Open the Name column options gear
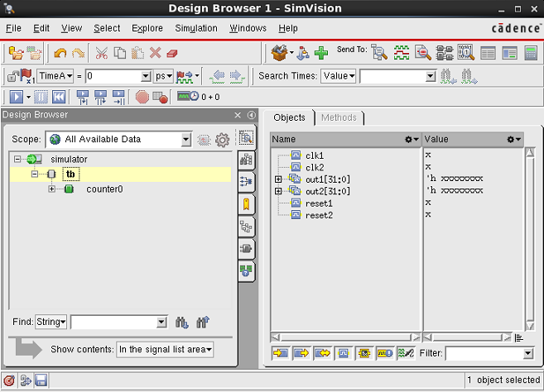This screenshot has height=392, width=544. click(x=412, y=139)
